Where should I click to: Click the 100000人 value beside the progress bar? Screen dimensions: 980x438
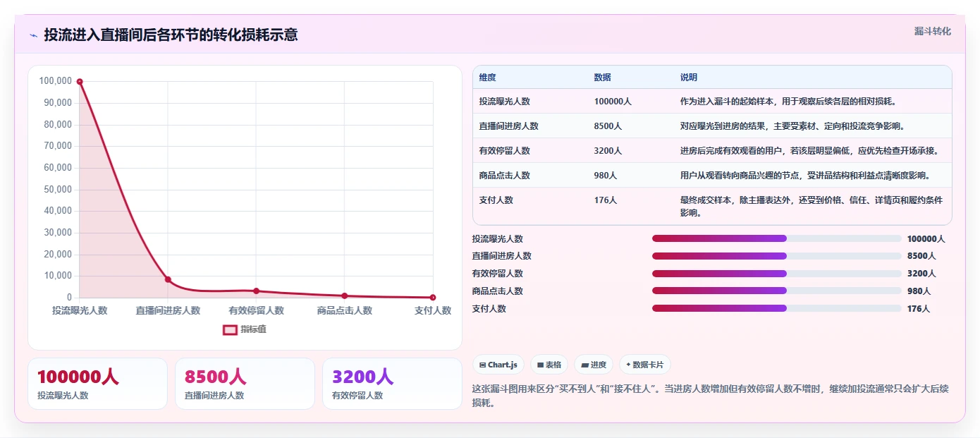coord(926,239)
